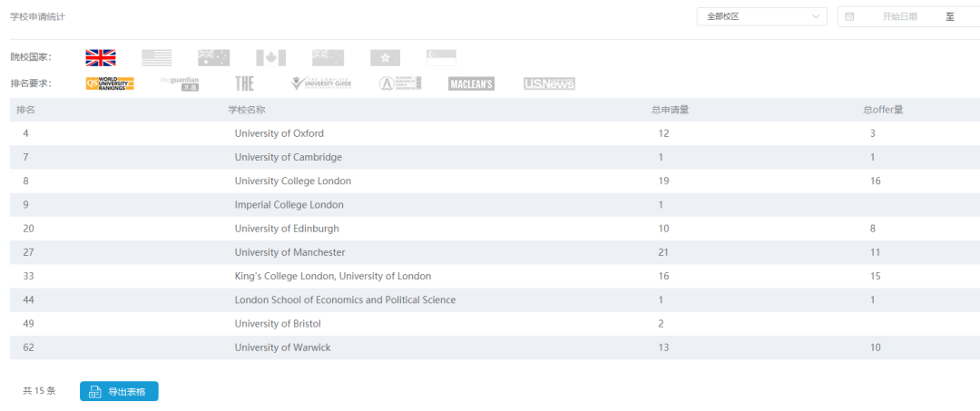980x411 pixels.
Task: Click the 总申请量 column header
Action: click(670, 110)
